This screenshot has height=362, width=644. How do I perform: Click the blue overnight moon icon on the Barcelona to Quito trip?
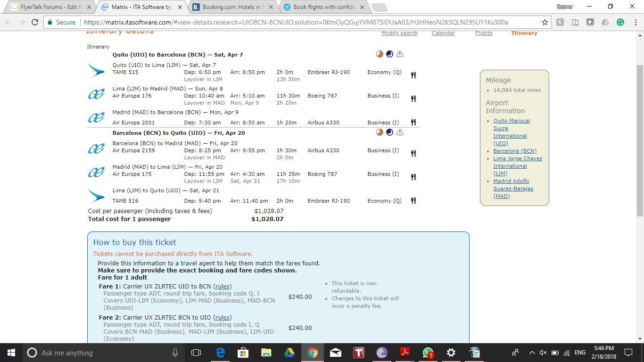389,132
